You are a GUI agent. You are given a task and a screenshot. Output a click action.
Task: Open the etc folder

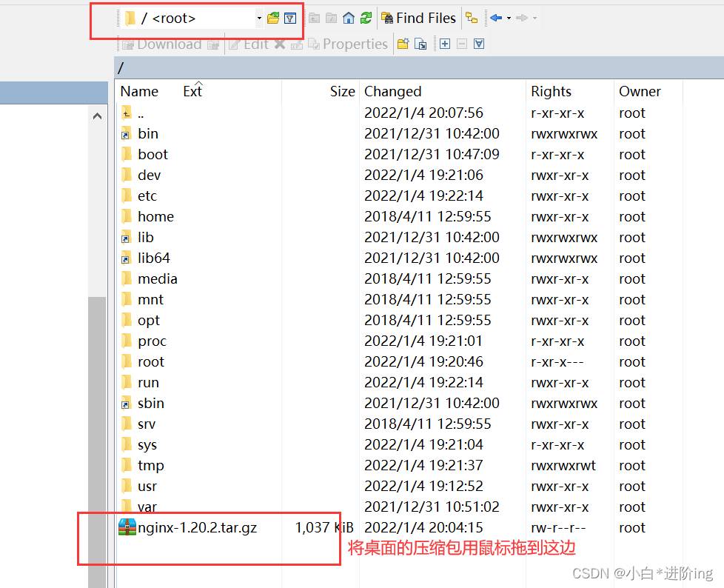147,196
